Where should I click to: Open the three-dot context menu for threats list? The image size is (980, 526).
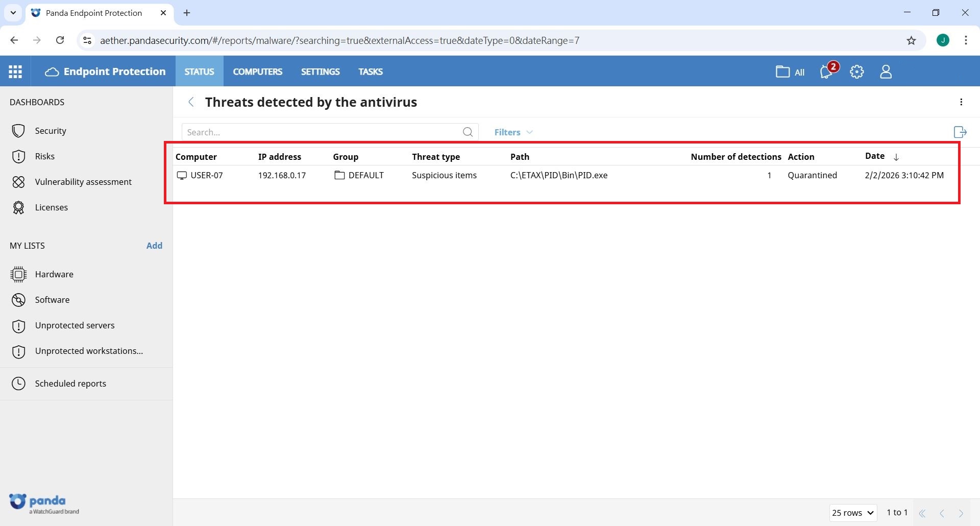coord(961,102)
